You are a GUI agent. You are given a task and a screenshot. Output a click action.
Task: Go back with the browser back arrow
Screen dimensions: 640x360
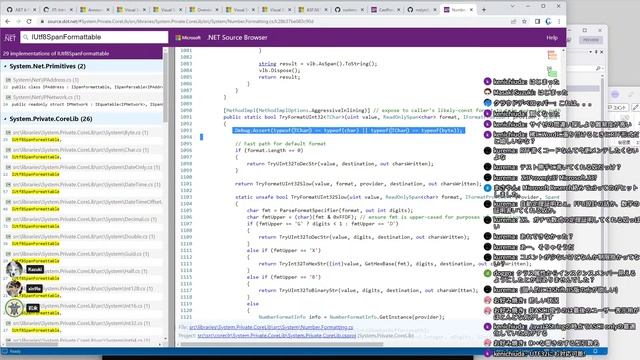click(x=8, y=21)
